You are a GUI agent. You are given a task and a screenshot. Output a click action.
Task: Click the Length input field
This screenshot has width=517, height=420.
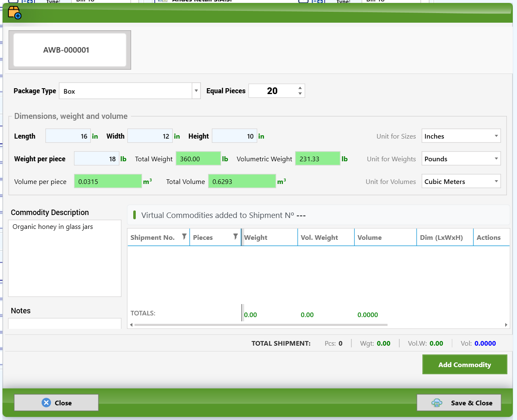point(68,136)
